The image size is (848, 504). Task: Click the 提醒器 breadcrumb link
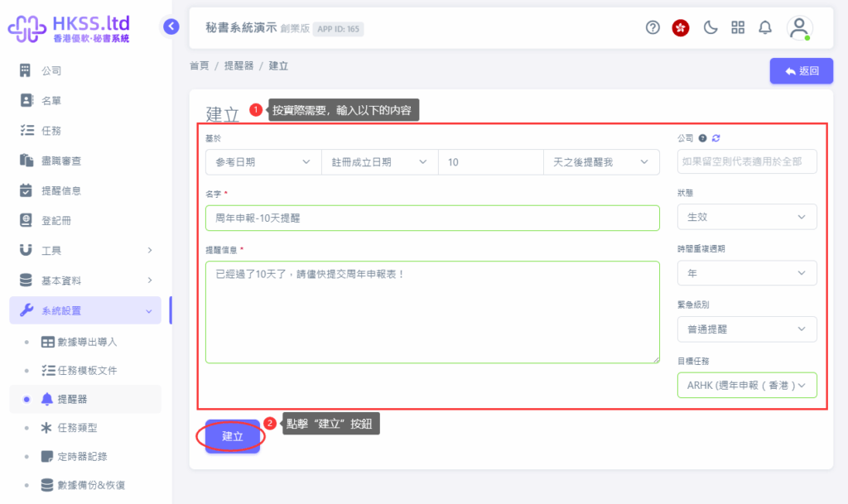coord(238,65)
